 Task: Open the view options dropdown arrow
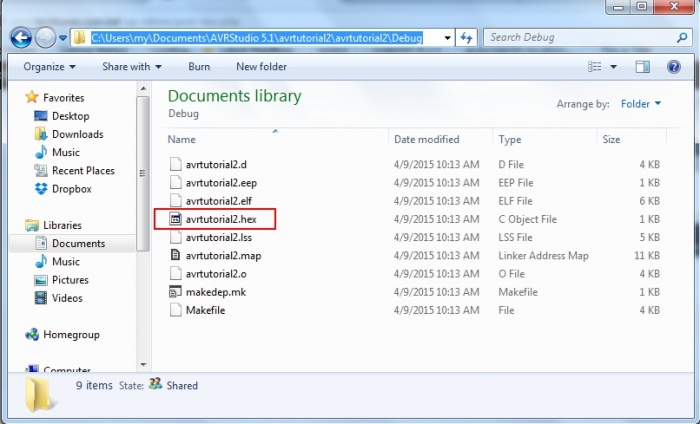click(x=613, y=67)
